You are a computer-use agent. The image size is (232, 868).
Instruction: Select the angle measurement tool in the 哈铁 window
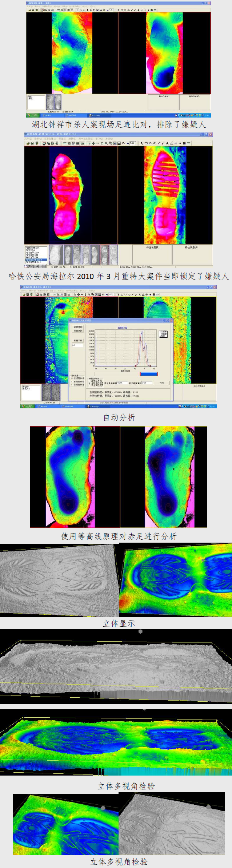[171, 143]
